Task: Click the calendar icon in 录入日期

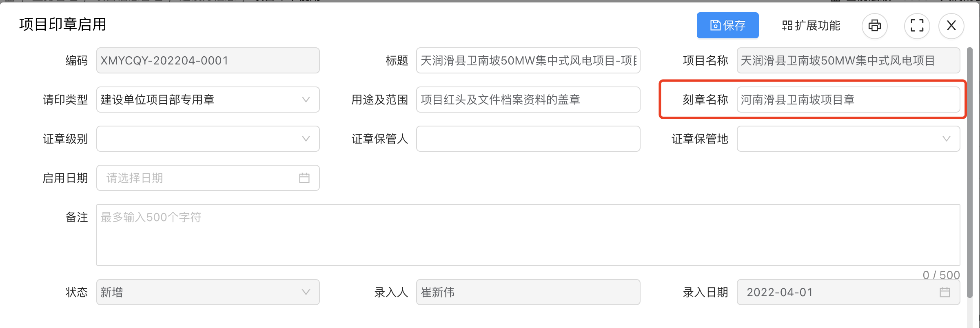Action: 945,292
